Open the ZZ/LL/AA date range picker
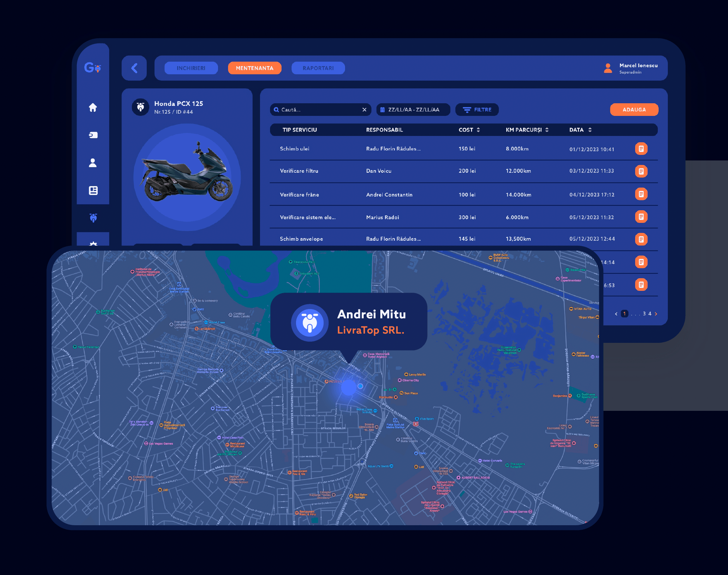Screen dimensions: 728x575 (x=413, y=110)
